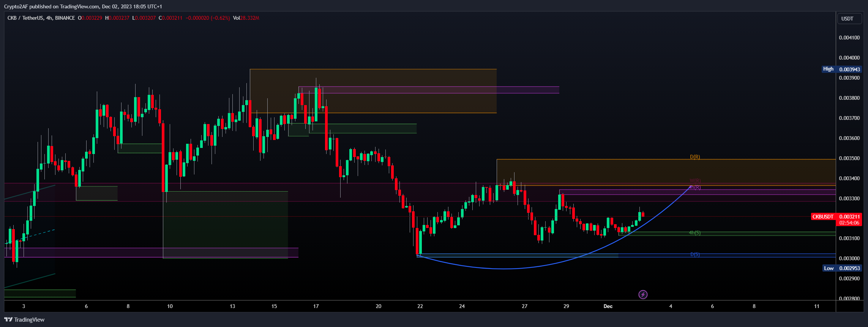
Task: Select the 4h(S) support zone label
Action: 695,233
